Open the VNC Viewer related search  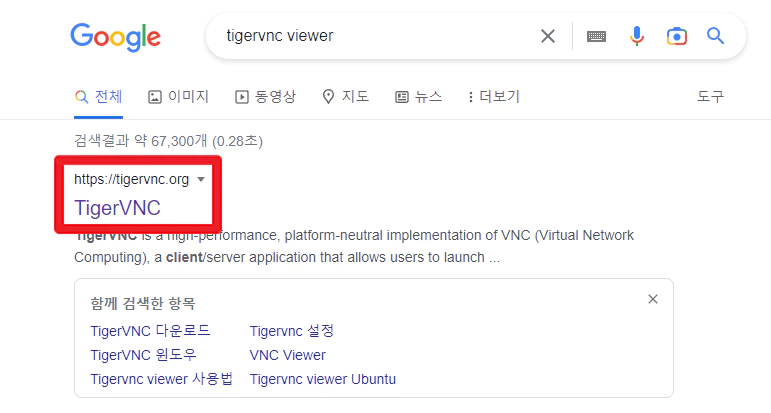288,355
